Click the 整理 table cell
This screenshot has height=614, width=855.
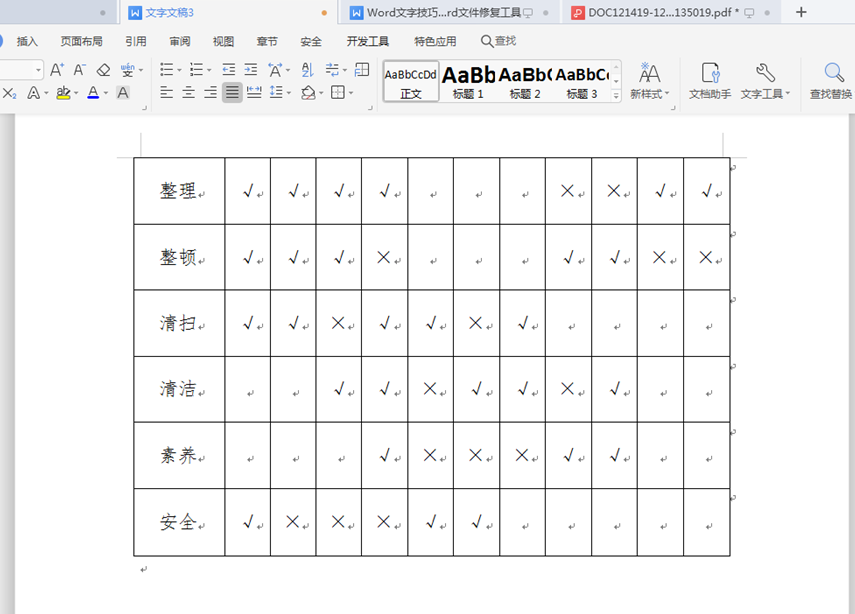click(x=179, y=191)
